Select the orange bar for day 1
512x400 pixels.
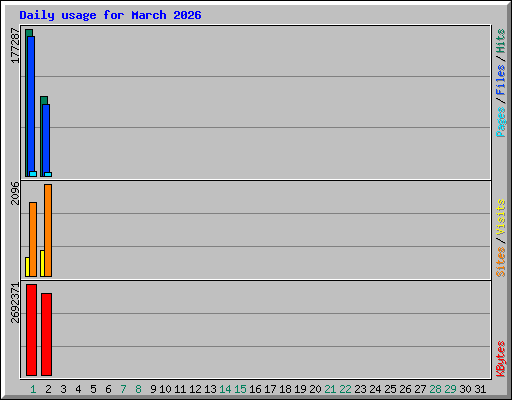33,239
